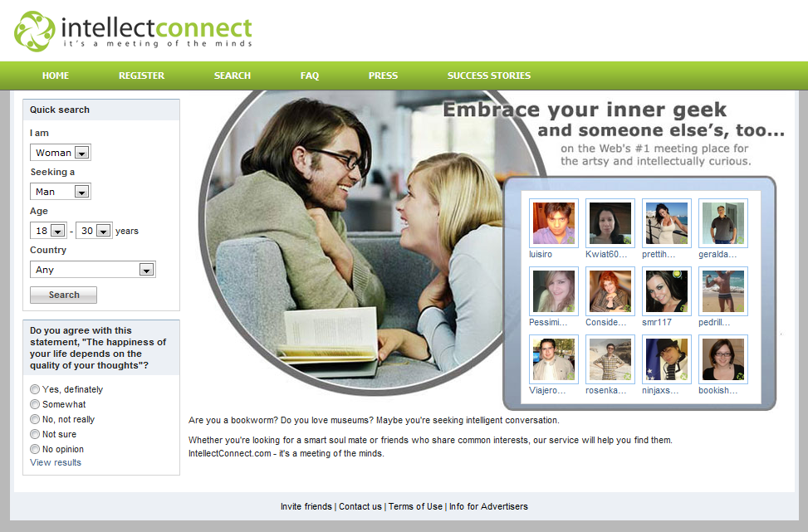Open the "Seeking a" Man dropdown
808x532 pixels.
(61, 192)
